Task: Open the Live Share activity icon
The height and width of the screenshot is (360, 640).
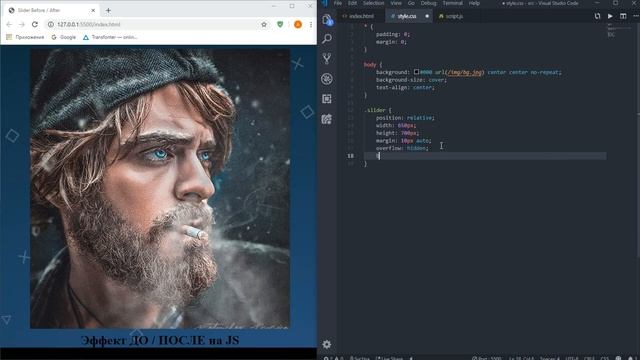Action: pos(327,119)
